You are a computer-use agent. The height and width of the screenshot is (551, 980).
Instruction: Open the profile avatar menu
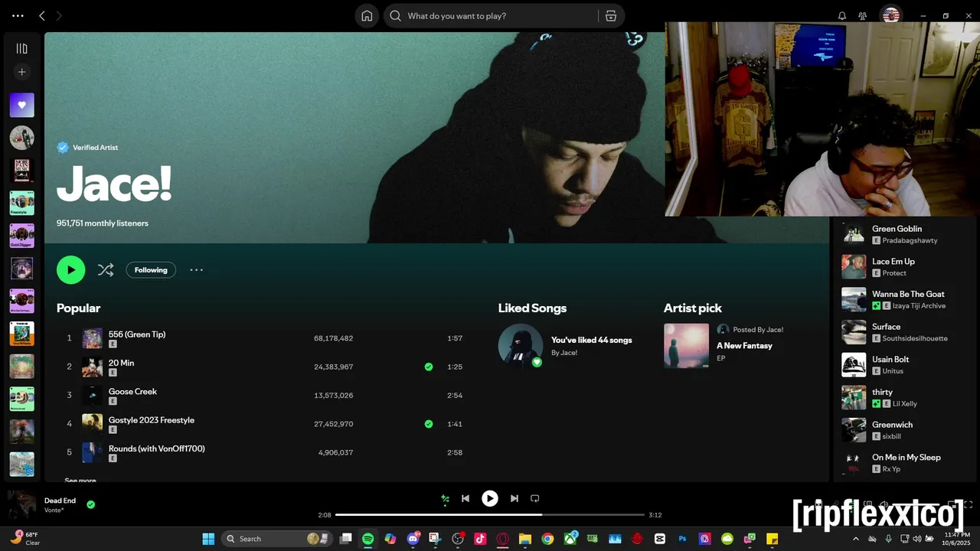[x=890, y=15]
